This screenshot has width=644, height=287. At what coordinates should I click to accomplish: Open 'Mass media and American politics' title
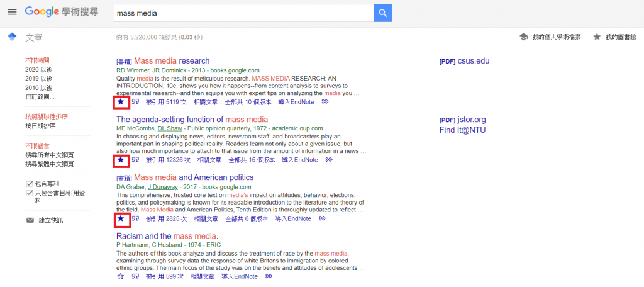[x=194, y=177]
